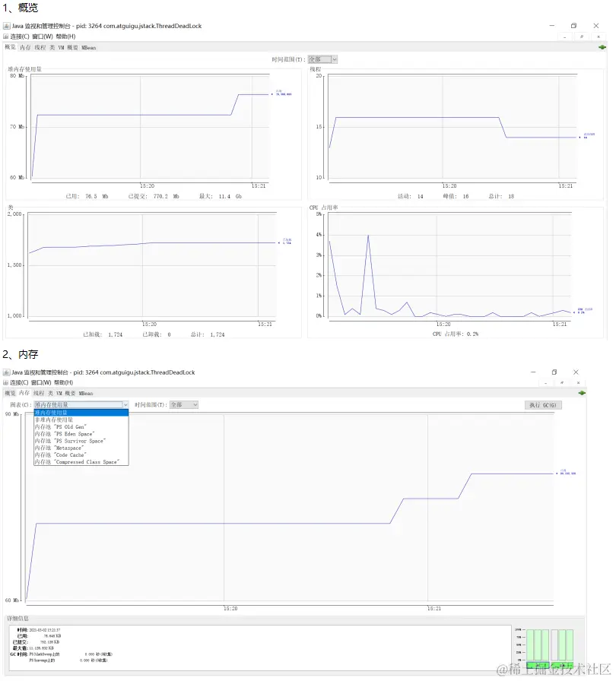Click the green connection status icon in lower window
The height and width of the screenshot is (681, 616).
[x=582, y=393]
